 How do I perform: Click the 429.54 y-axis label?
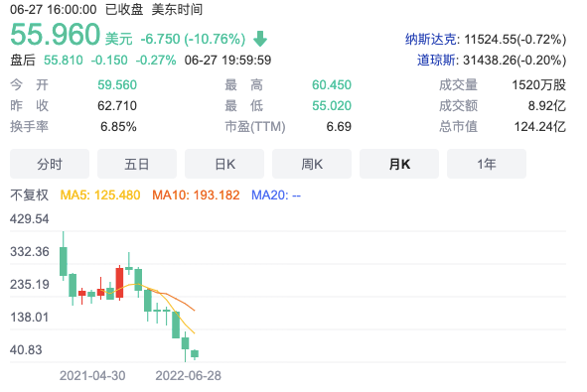(29, 218)
